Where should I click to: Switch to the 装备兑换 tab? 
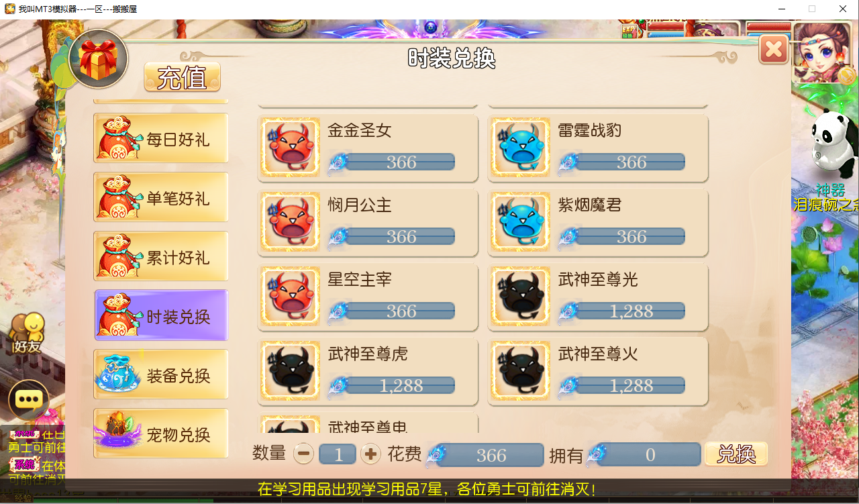click(x=161, y=375)
